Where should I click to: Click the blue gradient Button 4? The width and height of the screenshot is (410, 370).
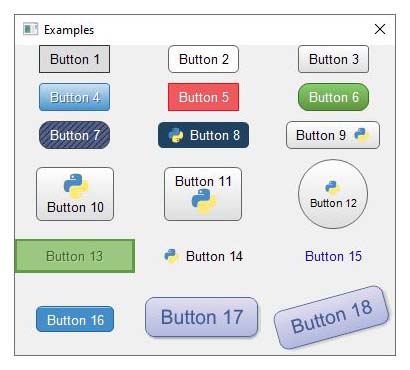pos(75,97)
